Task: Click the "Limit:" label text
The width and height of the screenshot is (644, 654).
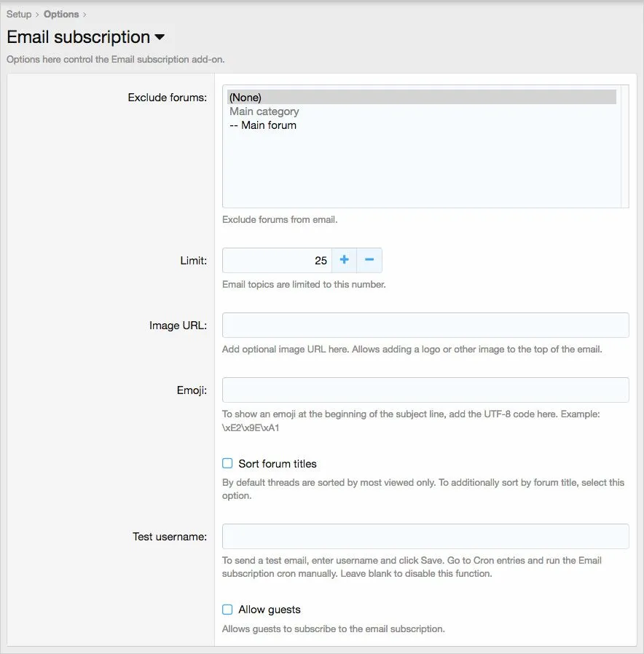Action: (x=192, y=260)
